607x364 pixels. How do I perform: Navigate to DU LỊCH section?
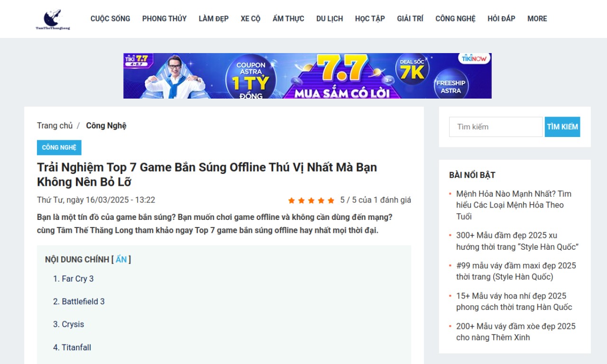point(330,19)
